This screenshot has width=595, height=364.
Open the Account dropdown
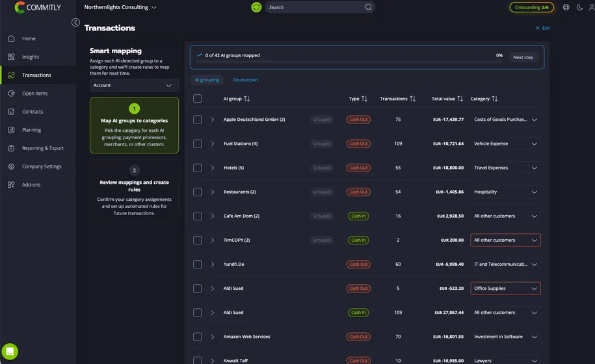coord(134,85)
